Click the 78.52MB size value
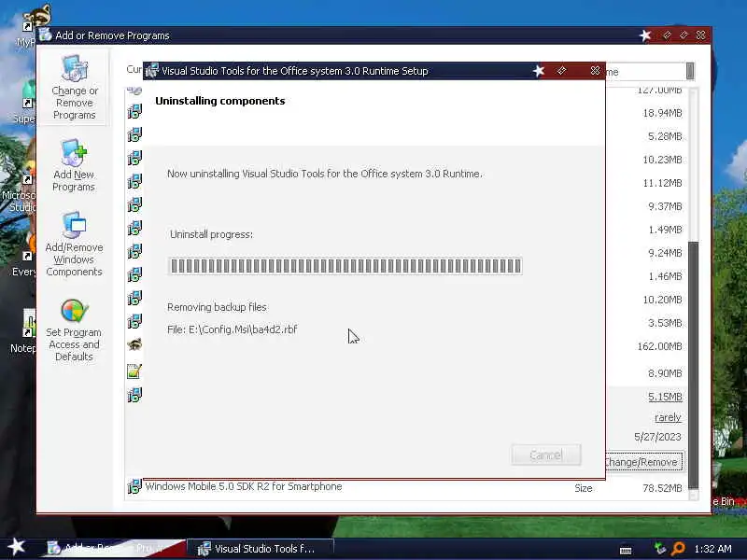This screenshot has width=747, height=560. tap(662, 488)
